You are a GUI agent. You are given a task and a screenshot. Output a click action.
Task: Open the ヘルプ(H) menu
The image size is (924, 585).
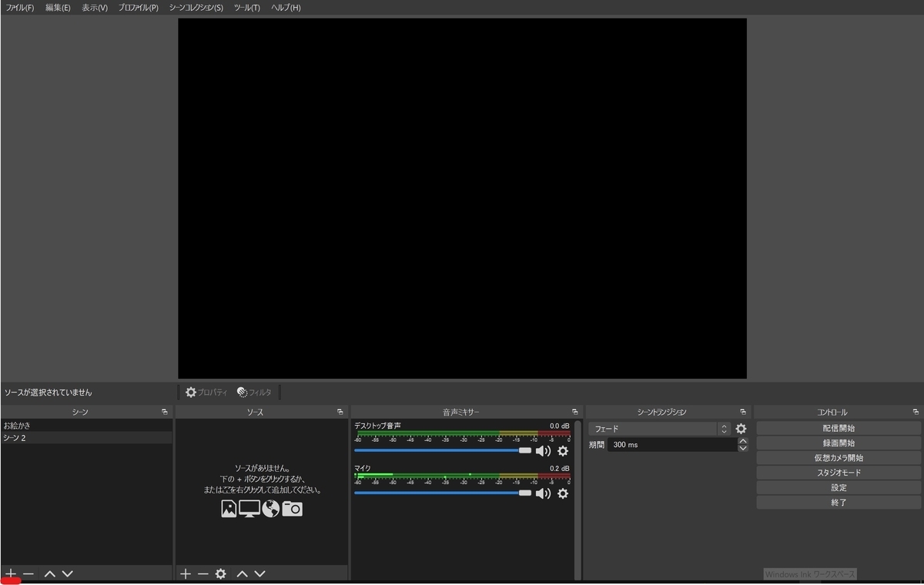[x=286, y=8]
